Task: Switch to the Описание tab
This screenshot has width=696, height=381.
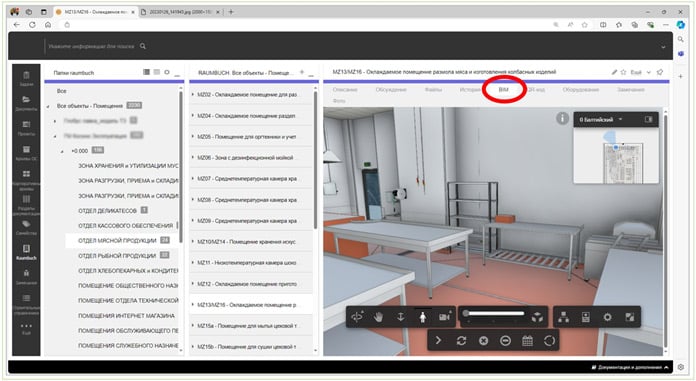Action: point(345,90)
